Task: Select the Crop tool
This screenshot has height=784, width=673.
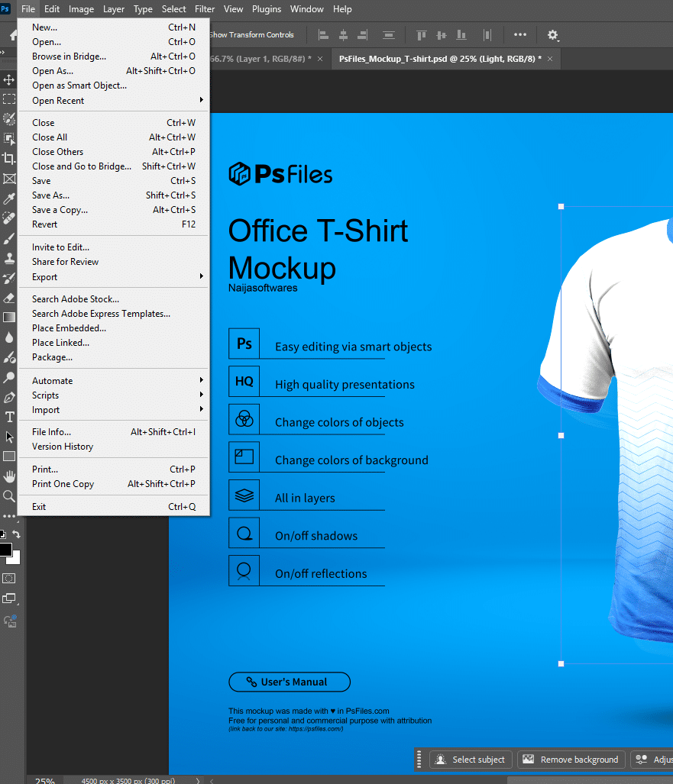Action: (x=9, y=159)
